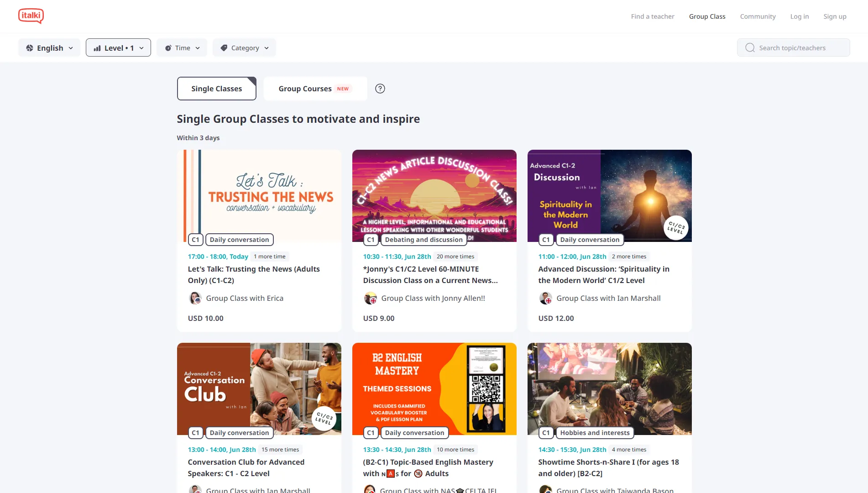
Task: Click the price 'USD 9.00'
Action: point(379,318)
